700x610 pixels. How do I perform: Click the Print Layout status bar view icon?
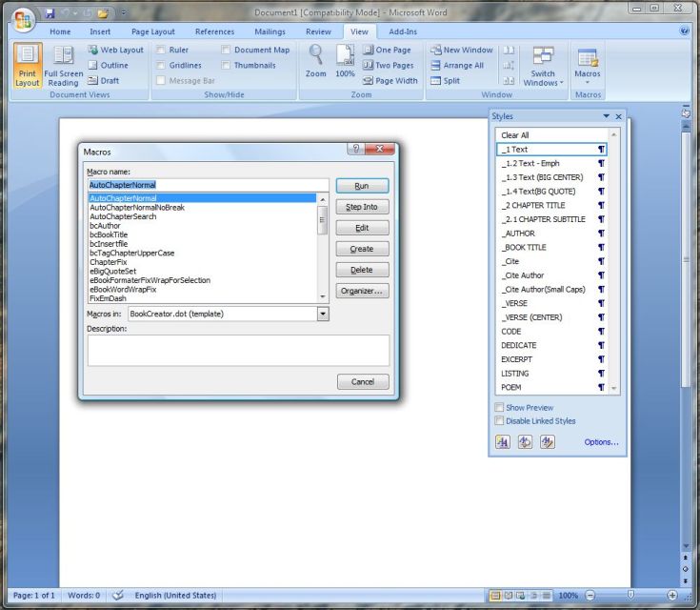495,596
